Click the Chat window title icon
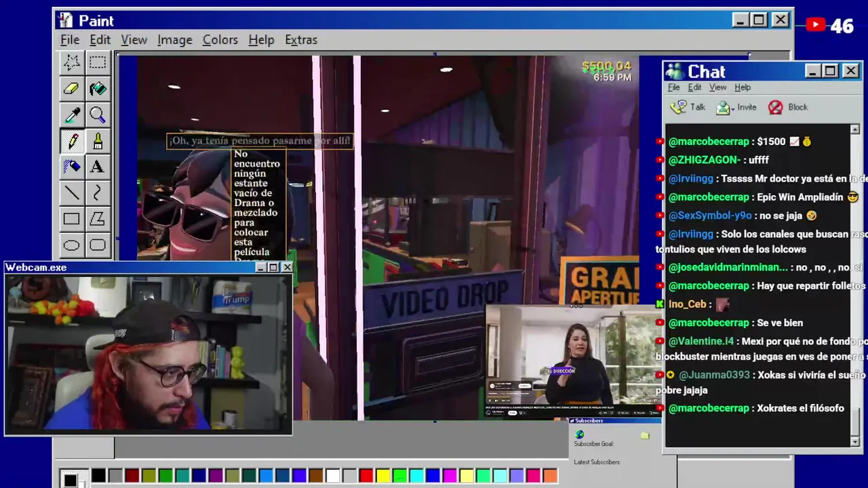Screen dimensions: 868x488 pos(674,71)
